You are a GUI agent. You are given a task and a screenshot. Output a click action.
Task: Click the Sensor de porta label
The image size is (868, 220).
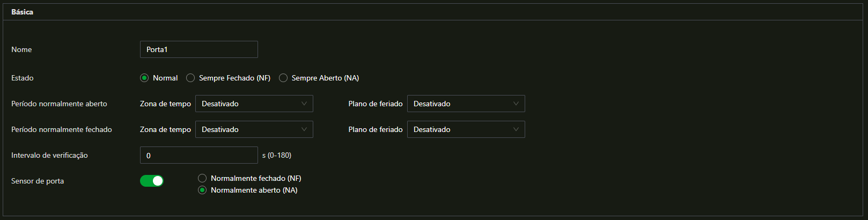click(38, 181)
